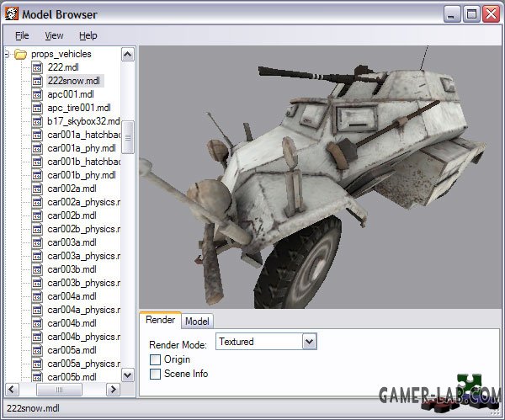Screen dimensions: 505x420
Task: Select car004a.mdl in the list
Action: [x=72, y=296]
